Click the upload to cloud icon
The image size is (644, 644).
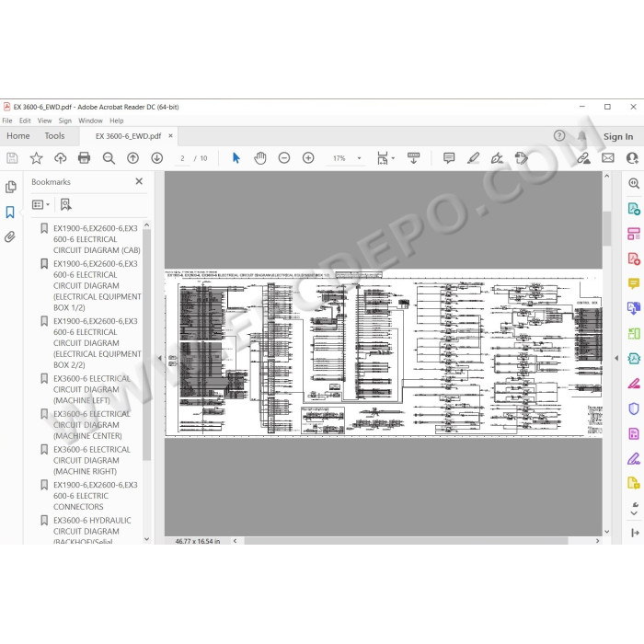[61, 158]
